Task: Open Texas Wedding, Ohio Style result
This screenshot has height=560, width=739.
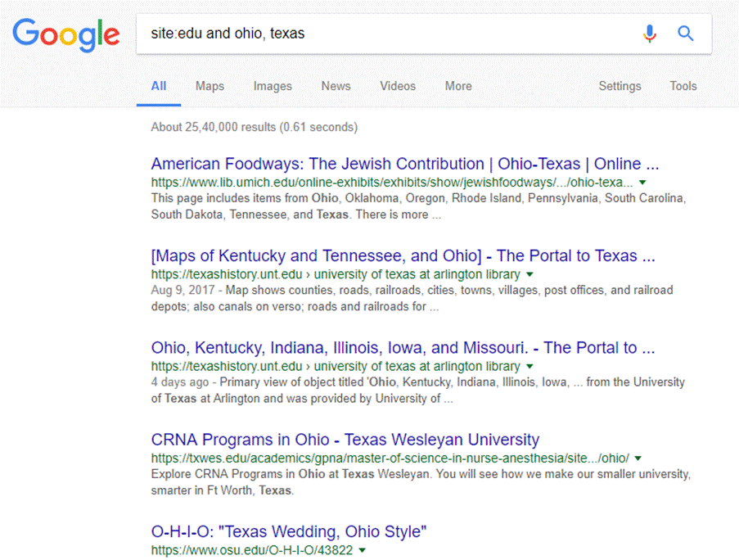Action: 289,531
